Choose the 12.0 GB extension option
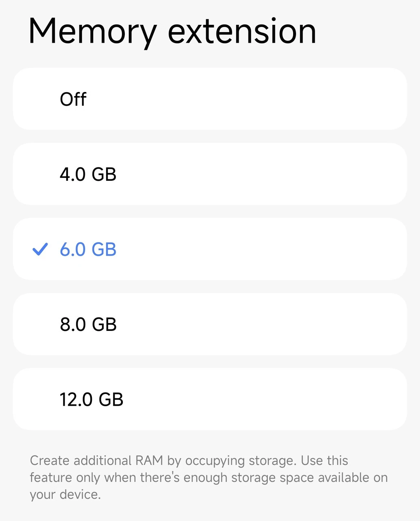The width and height of the screenshot is (420, 521). [x=210, y=399]
